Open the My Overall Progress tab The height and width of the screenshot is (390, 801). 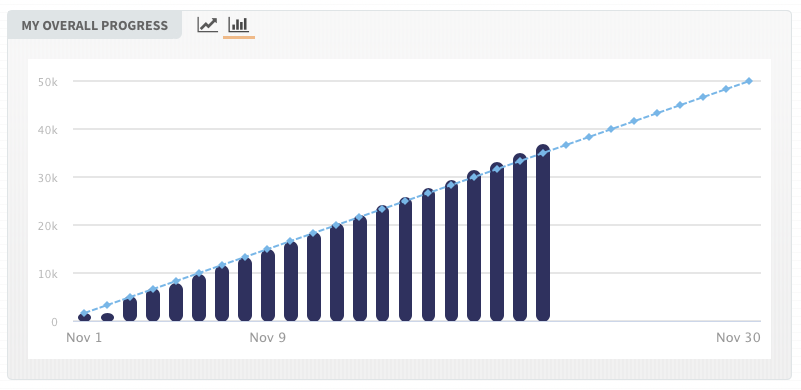pyautogui.click(x=95, y=25)
